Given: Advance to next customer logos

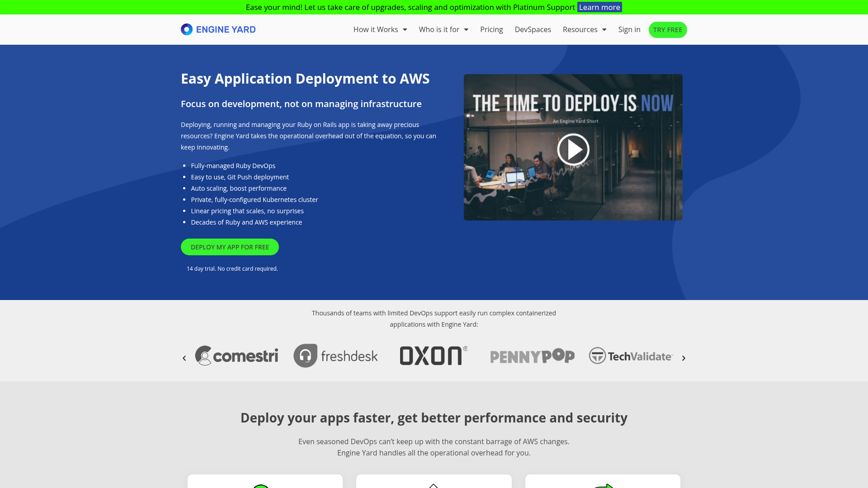Looking at the screenshot, I should (683, 358).
